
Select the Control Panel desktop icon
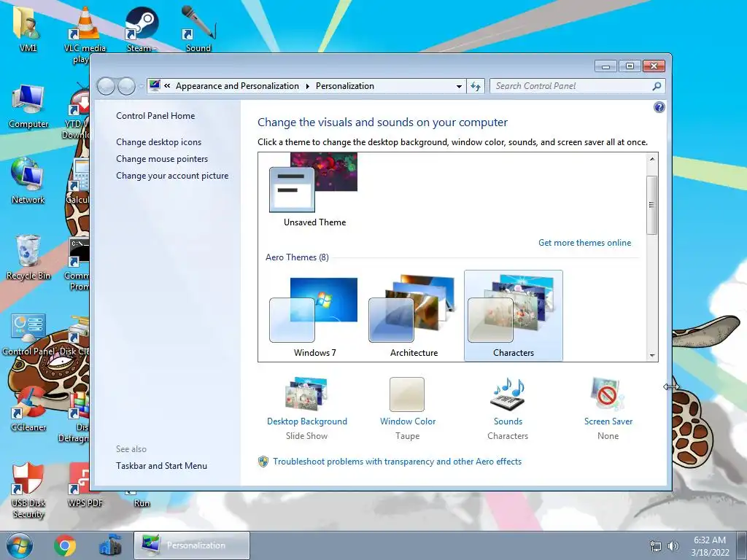point(28,333)
